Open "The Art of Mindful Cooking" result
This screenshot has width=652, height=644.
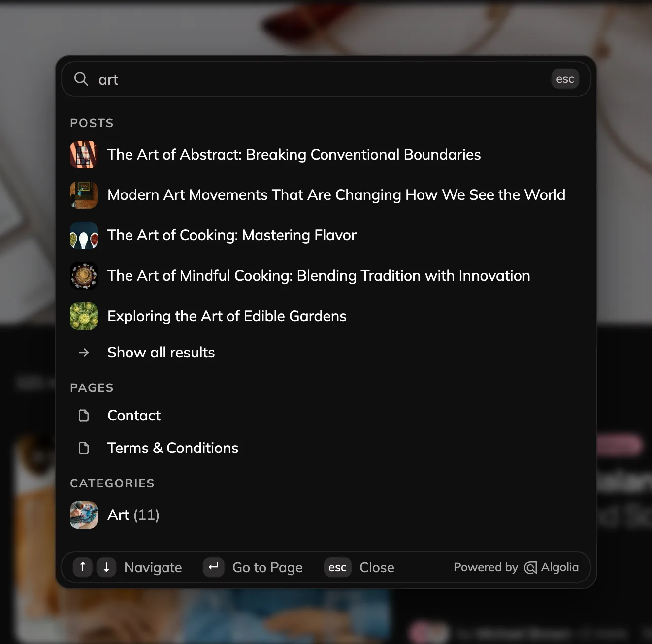319,276
